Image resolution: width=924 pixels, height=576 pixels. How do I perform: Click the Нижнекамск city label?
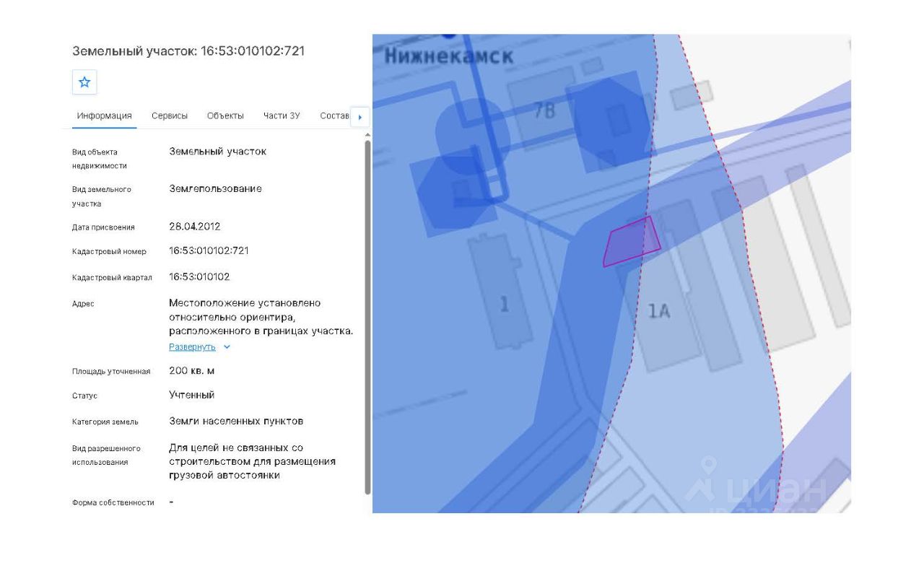pyautogui.click(x=448, y=55)
